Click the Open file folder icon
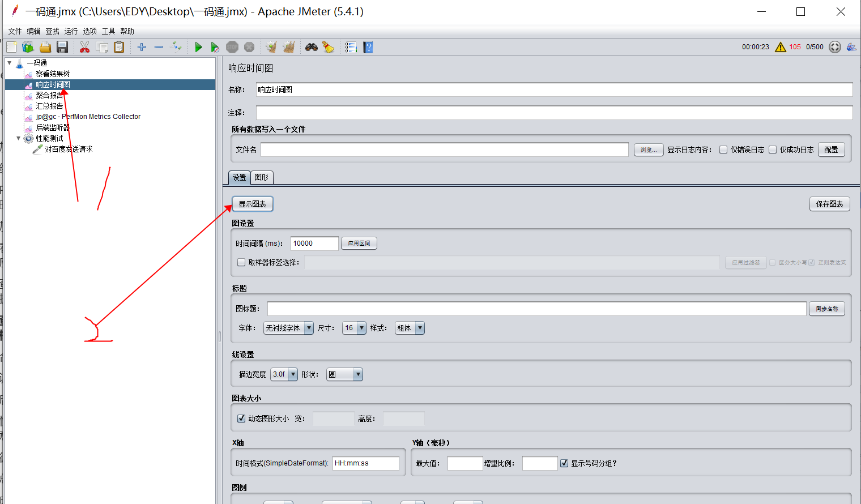 (x=45, y=47)
